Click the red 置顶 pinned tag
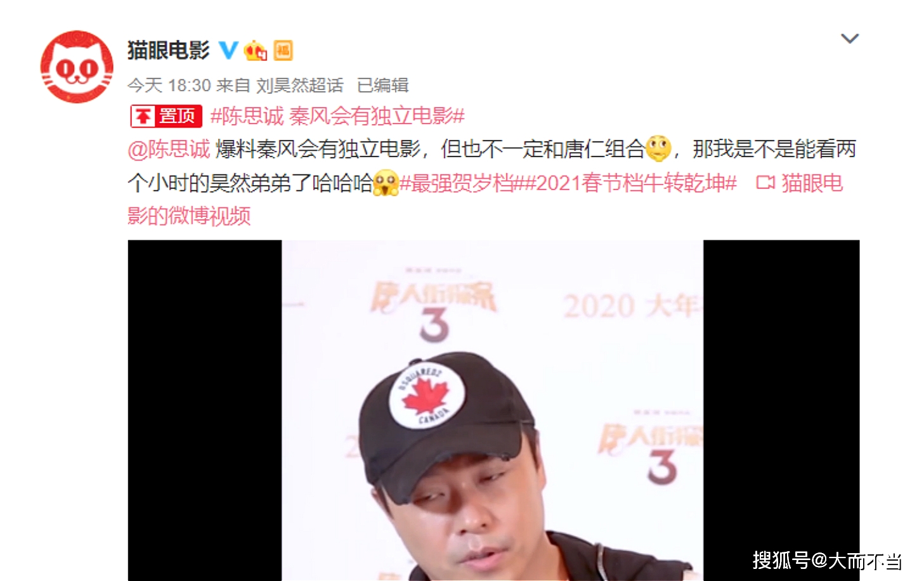The height and width of the screenshot is (581, 924). [166, 116]
